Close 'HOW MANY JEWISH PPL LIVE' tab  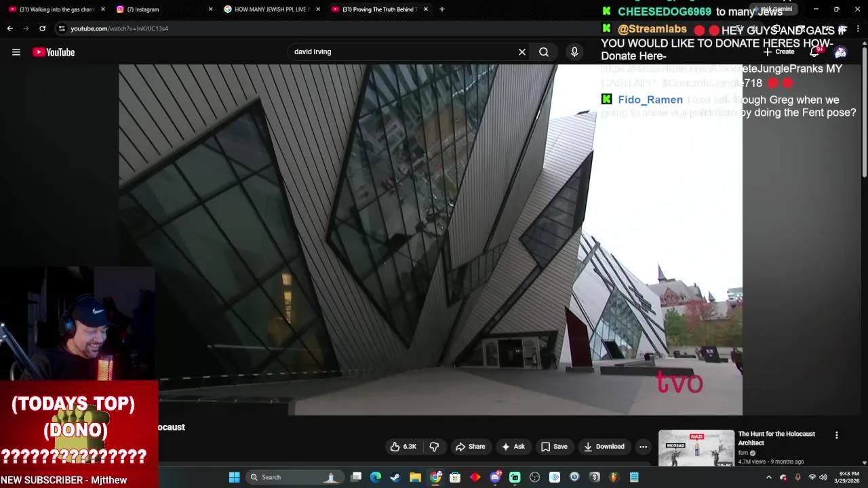click(x=318, y=9)
